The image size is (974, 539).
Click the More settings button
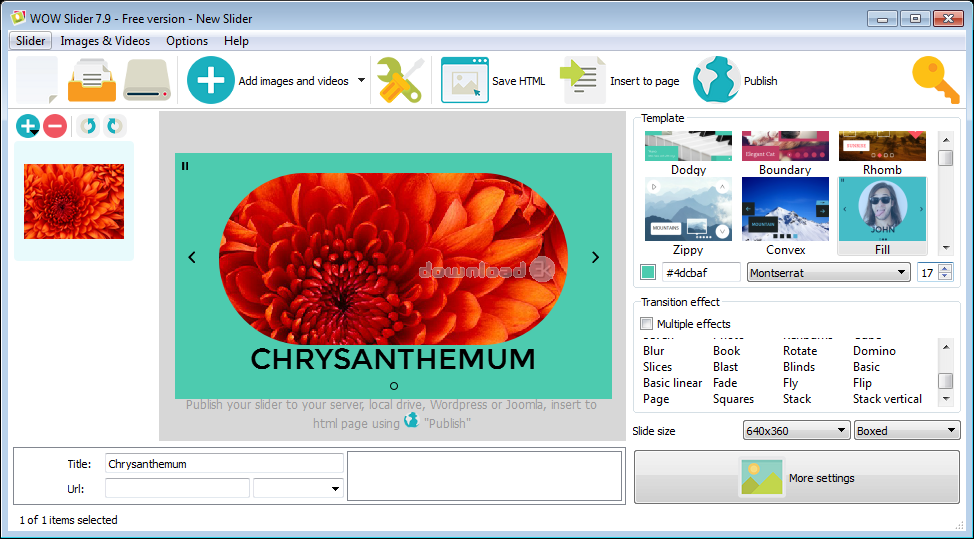796,478
